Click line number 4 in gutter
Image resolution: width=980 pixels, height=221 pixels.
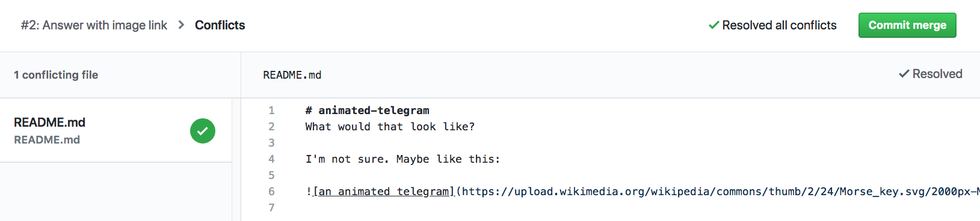(271, 159)
